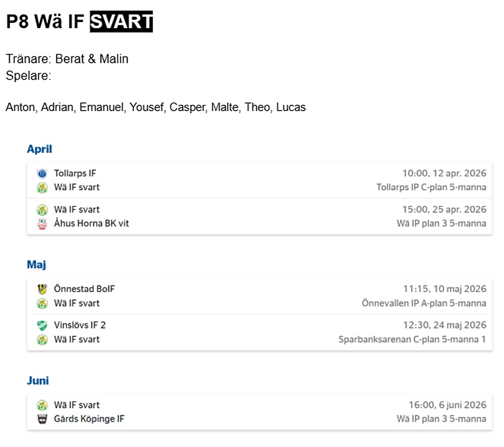Viewport: 504px width, 447px height.
Task: Select the Gärds Köpinge IF team name
Action: coord(89,419)
